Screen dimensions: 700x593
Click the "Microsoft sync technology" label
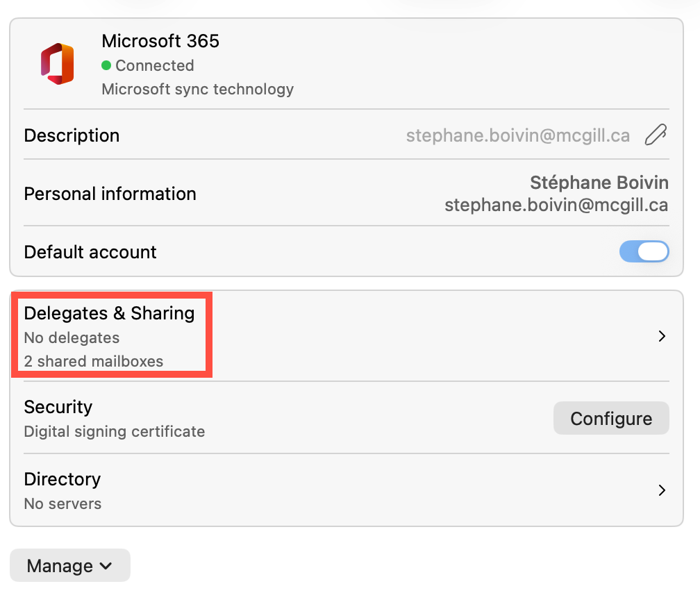click(197, 89)
